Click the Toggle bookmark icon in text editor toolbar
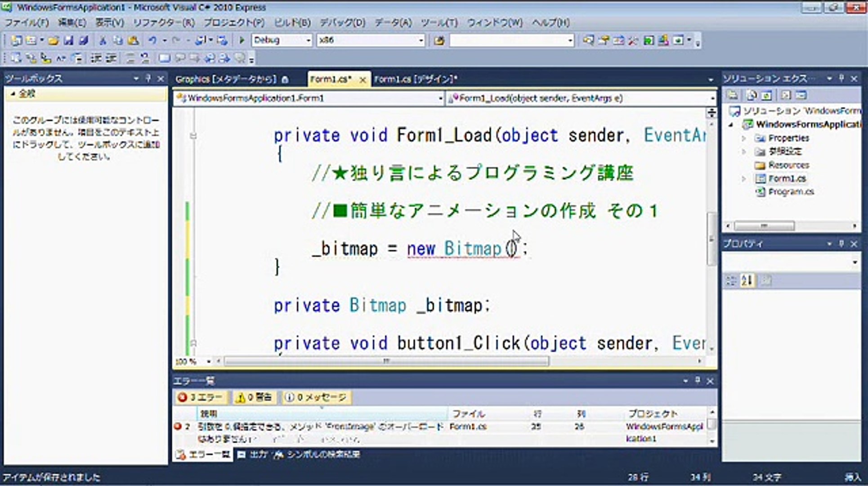 click(x=165, y=58)
